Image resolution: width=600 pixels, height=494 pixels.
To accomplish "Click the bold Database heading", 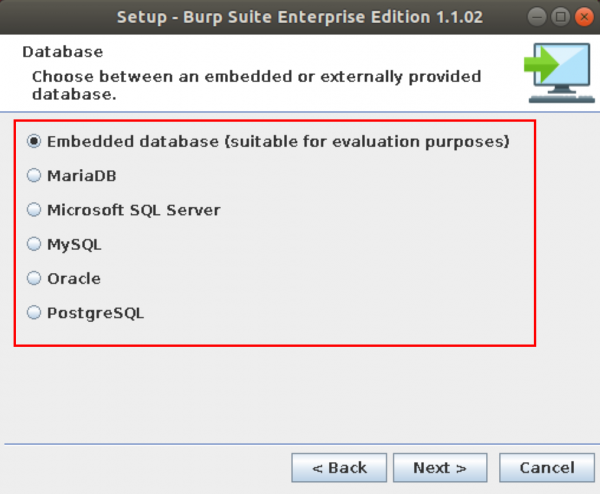I will point(63,52).
